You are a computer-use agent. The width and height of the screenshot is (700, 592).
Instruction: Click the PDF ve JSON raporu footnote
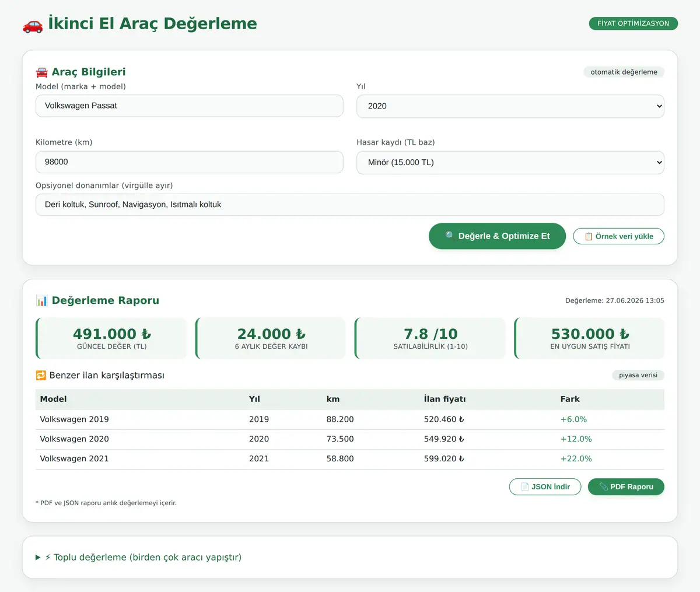(x=106, y=503)
